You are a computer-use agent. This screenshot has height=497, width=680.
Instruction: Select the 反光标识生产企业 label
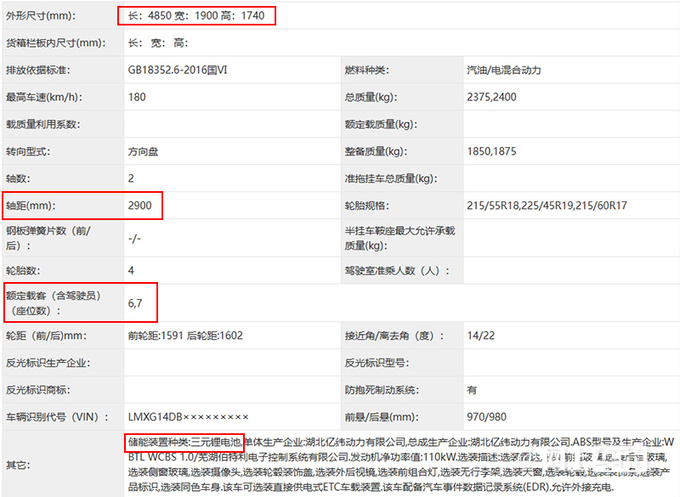(48, 363)
